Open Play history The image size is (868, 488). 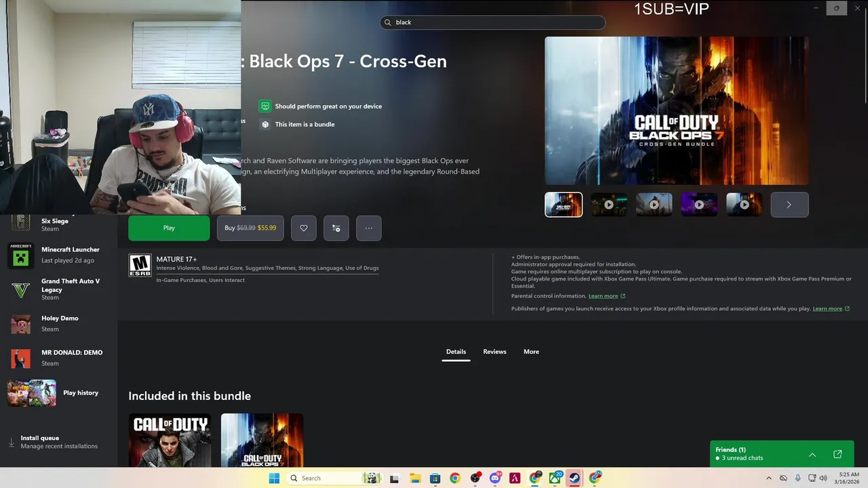coord(58,393)
